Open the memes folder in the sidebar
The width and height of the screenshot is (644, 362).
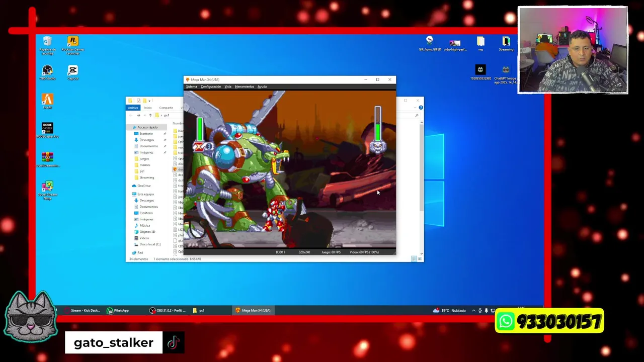point(144,165)
